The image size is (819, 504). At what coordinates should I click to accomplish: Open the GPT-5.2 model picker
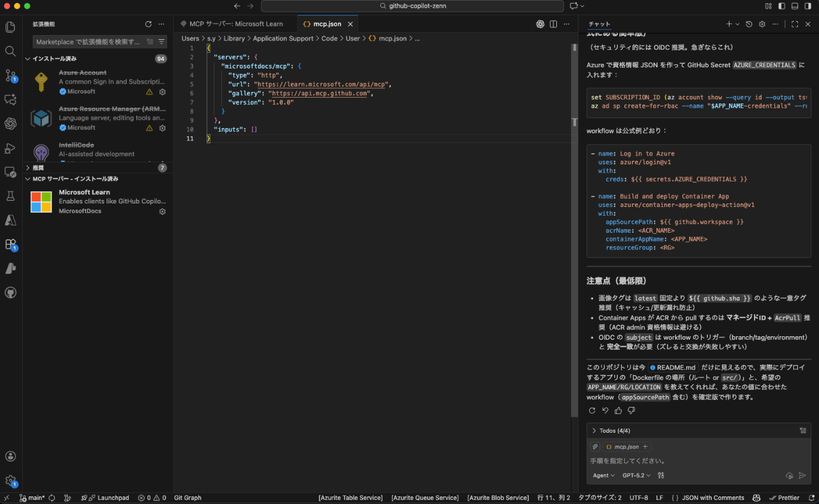[x=636, y=475]
